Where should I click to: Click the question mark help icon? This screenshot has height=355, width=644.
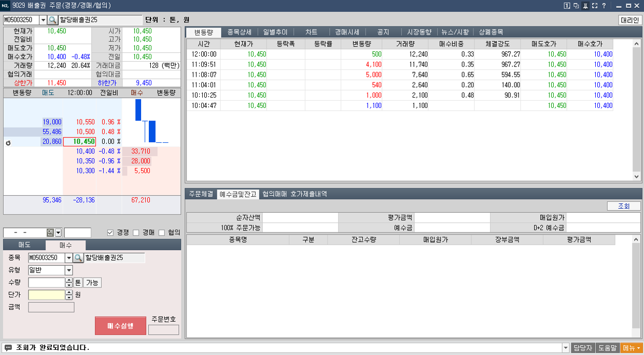[604, 6]
